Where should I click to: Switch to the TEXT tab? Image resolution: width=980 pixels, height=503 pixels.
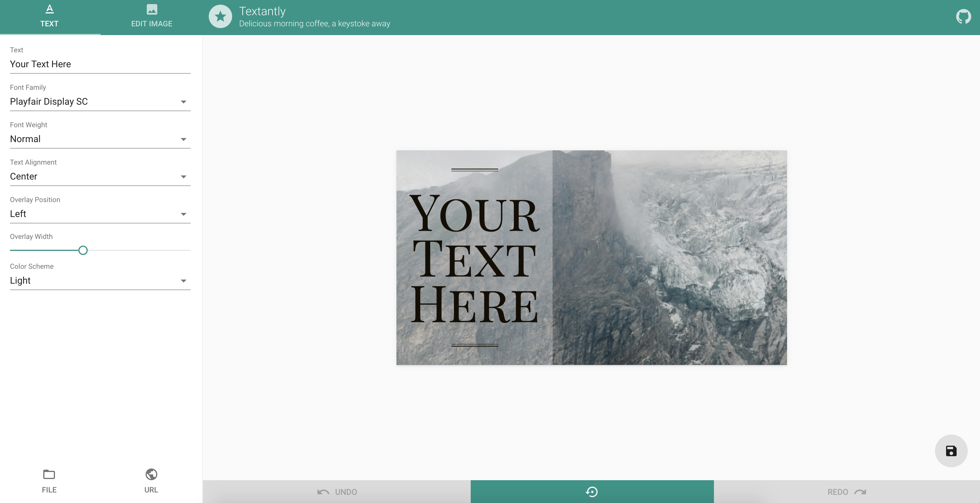pyautogui.click(x=49, y=24)
